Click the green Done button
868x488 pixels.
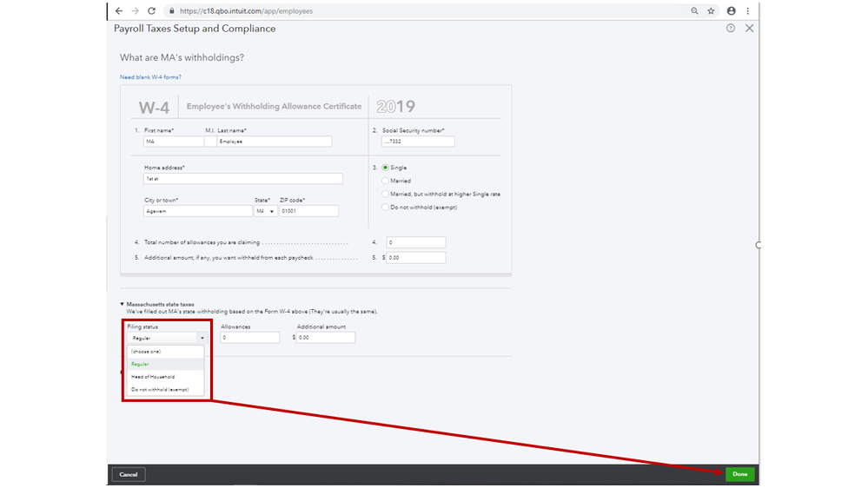click(740, 474)
